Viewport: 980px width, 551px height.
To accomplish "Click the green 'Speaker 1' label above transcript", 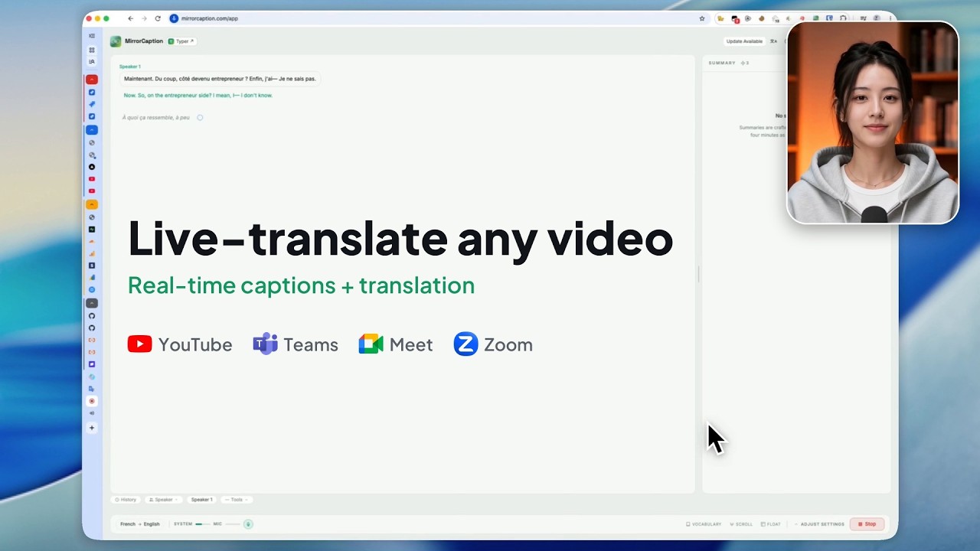I will (x=129, y=67).
